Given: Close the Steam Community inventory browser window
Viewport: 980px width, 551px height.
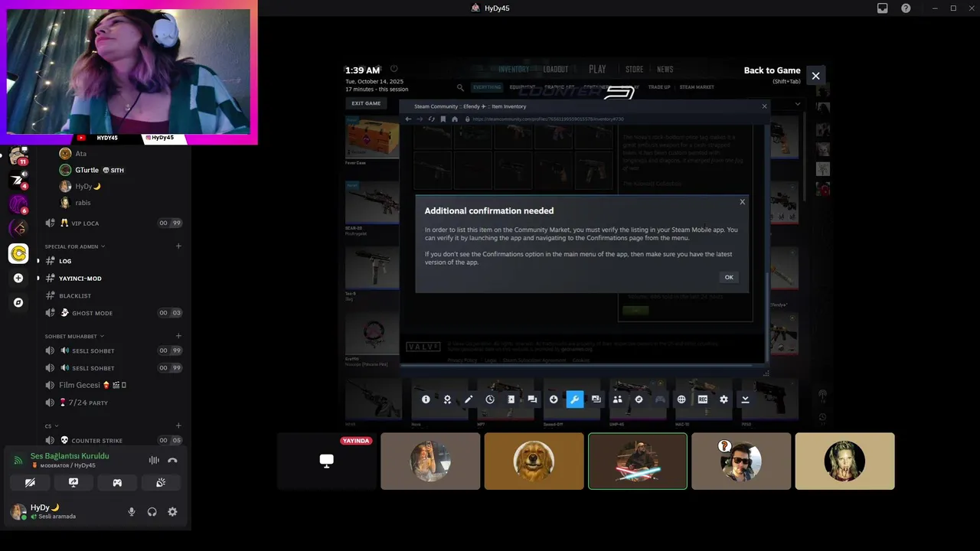Looking at the screenshot, I should tap(764, 106).
